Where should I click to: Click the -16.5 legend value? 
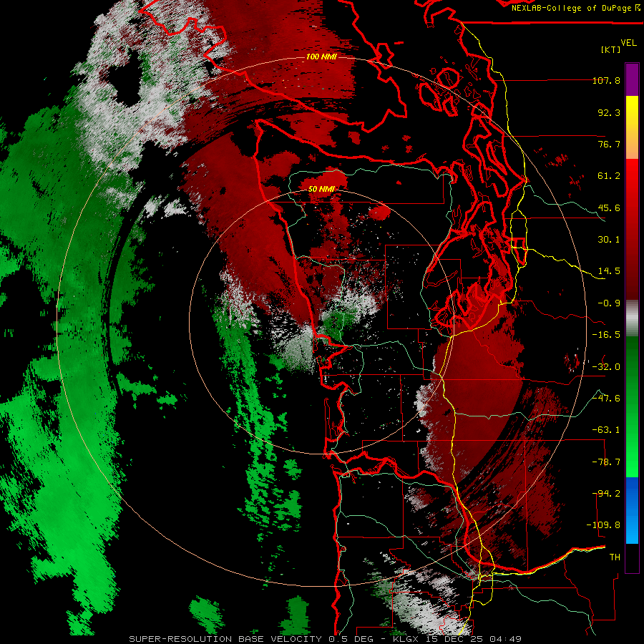(606, 335)
